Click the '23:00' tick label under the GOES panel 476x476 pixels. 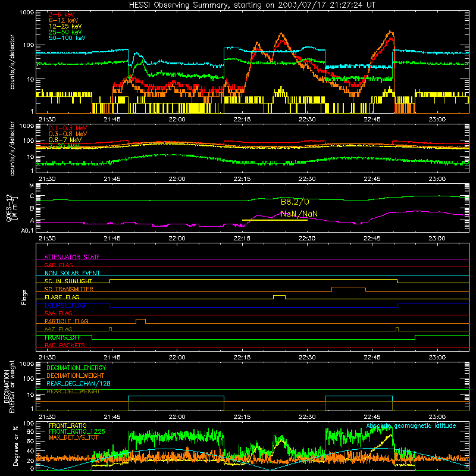(x=437, y=239)
